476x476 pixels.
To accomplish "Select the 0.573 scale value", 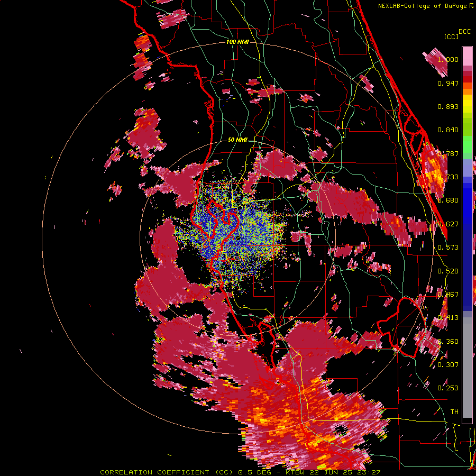I will (x=448, y=248).
